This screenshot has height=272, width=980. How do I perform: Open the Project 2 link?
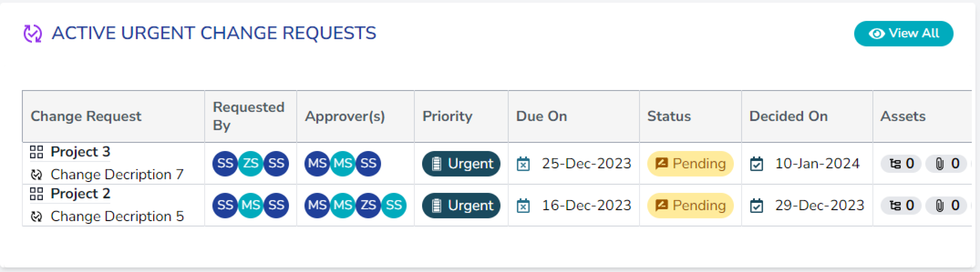pos(80,194)
